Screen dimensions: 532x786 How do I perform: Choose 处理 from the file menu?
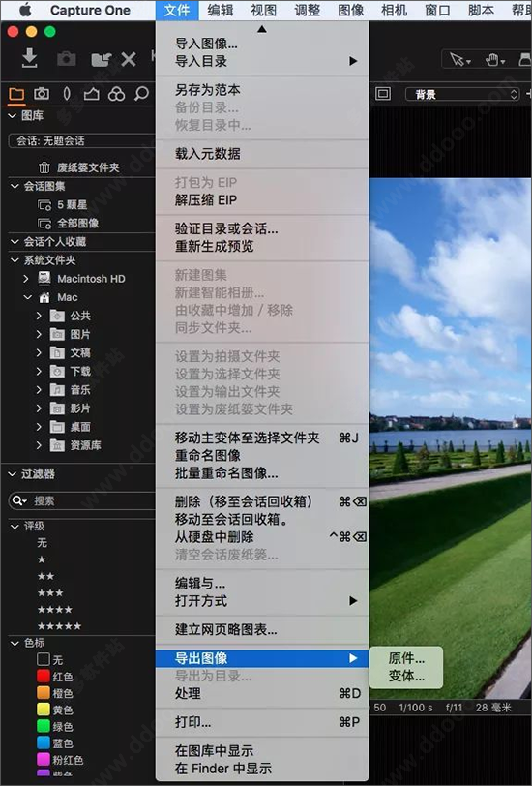(x=262, y=693)
